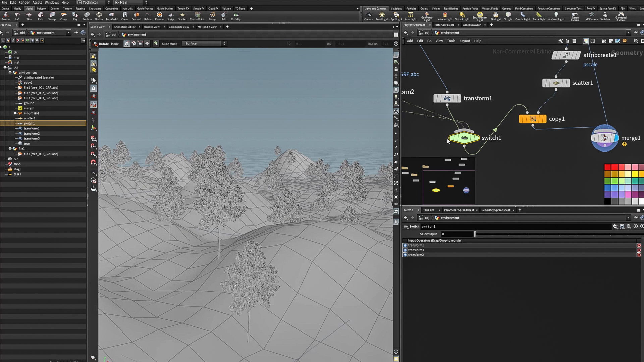Disable the transform2 input in the switch list

pos(639,255)
